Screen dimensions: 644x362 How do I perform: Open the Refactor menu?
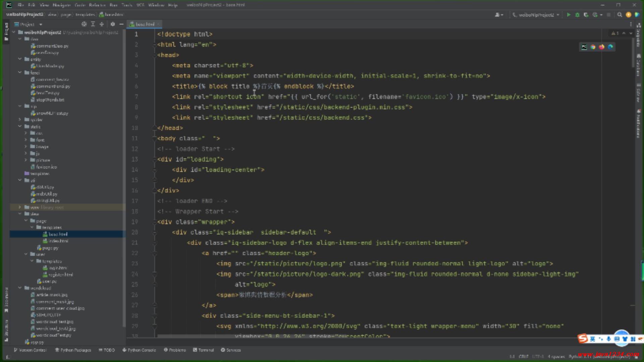(x=97, y=5)
